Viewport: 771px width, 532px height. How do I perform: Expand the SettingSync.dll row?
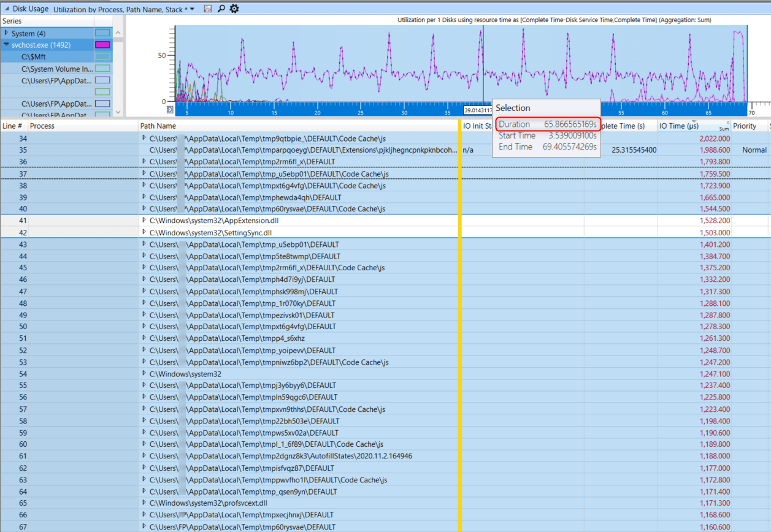click(145, 232)
